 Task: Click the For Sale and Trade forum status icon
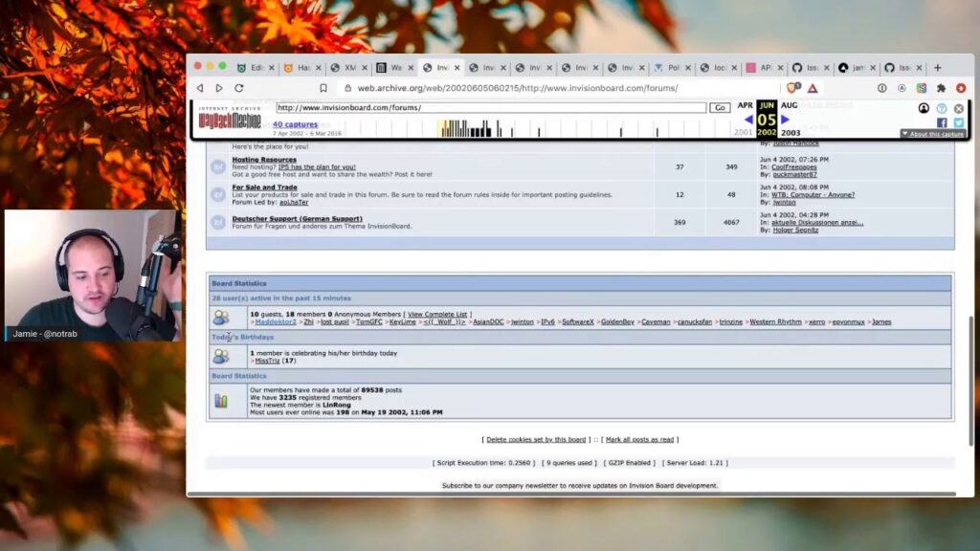pos(218,194)
